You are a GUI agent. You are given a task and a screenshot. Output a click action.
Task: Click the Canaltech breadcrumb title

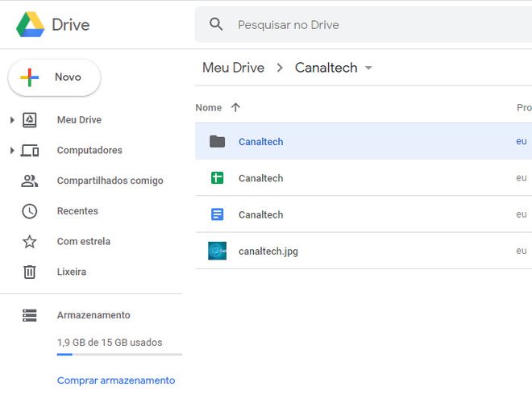point(326,68)
